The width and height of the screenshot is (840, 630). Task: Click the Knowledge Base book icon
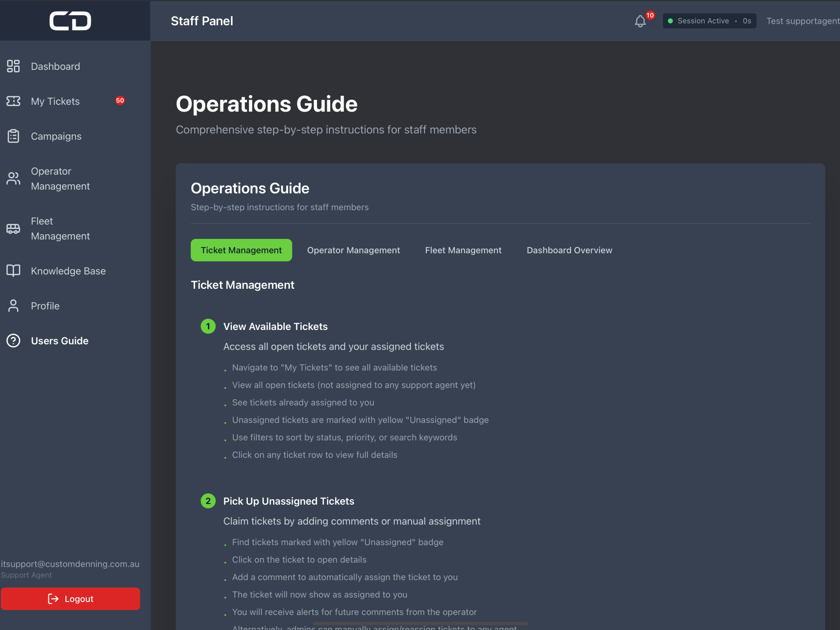[13, 271]
